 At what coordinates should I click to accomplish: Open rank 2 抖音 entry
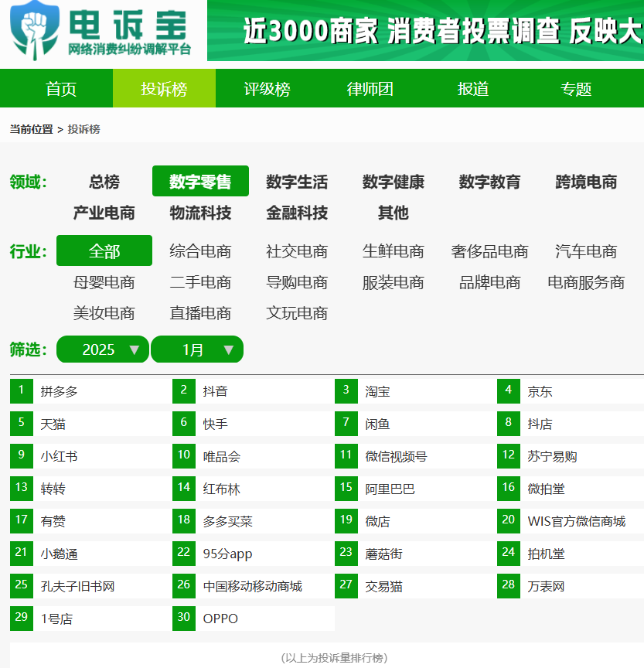(254, 391)
